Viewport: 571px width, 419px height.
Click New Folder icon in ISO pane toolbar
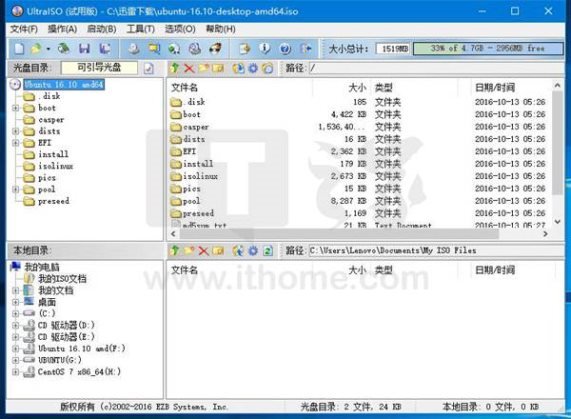pyautogui.click(x=204, y=68)
